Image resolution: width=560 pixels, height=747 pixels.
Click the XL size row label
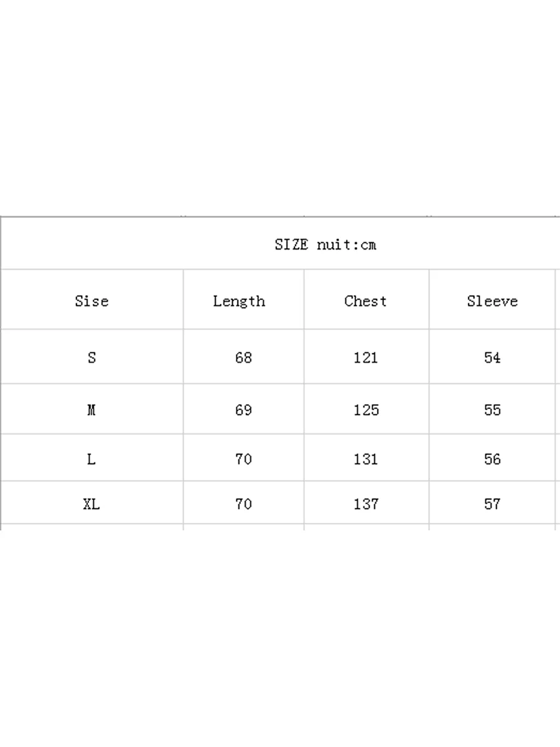point(91,504)
